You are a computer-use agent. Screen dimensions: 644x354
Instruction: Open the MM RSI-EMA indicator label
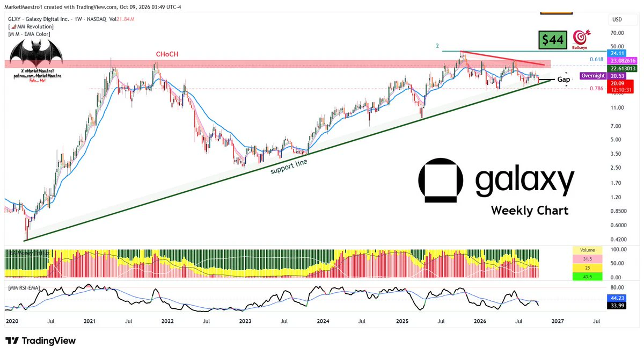25,288
